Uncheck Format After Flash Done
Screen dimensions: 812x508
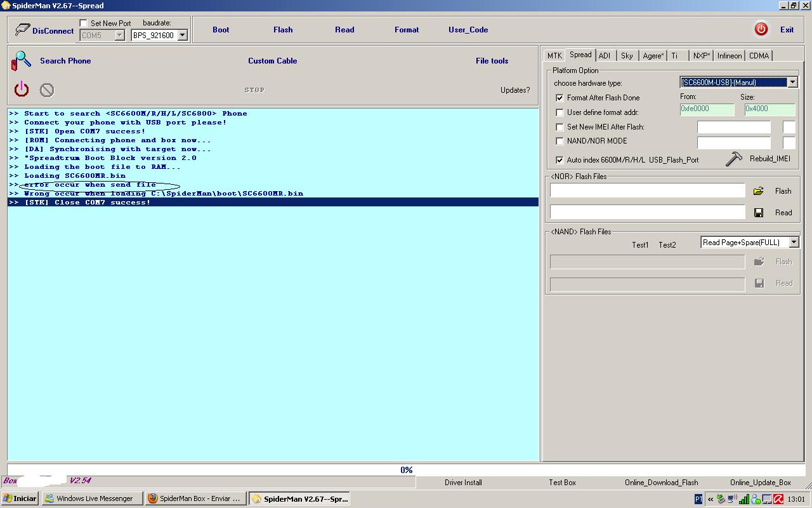pyautogui.click(x=560, y=98)
